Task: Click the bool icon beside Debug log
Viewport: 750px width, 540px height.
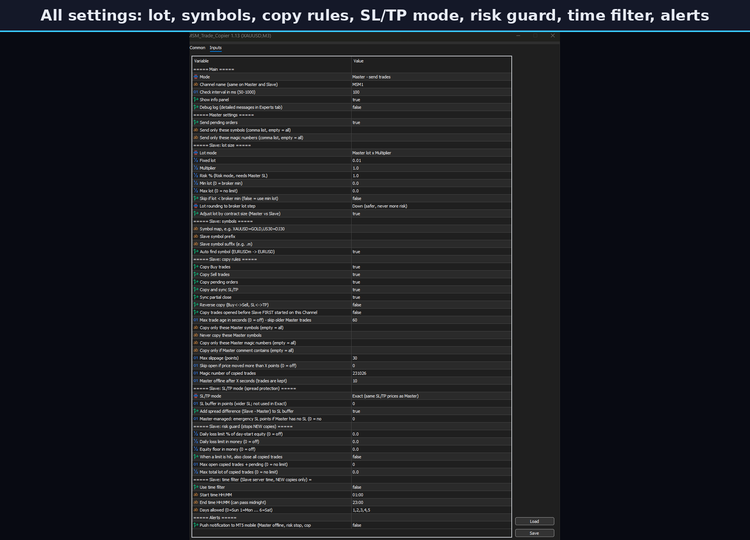Action: click(x=196, y=107)
